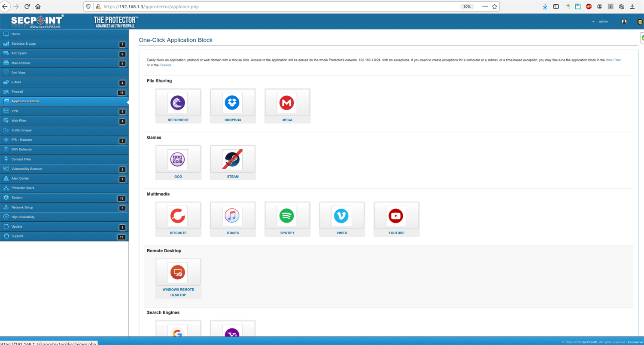
Task: Click the MEGA file sharing icon
Action: click(287, 103)
